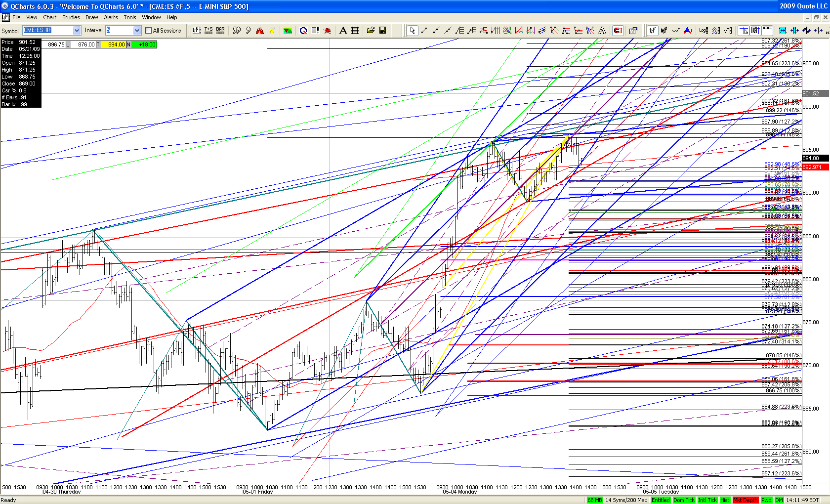Open the grid table icon
Screen dimensions: 830x504
355,31
